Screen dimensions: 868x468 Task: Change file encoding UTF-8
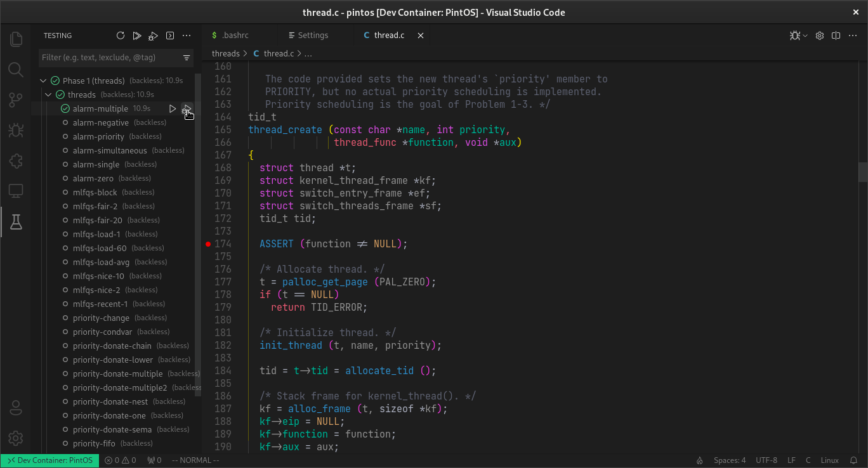pyautogui.click(x=766, y=460)
